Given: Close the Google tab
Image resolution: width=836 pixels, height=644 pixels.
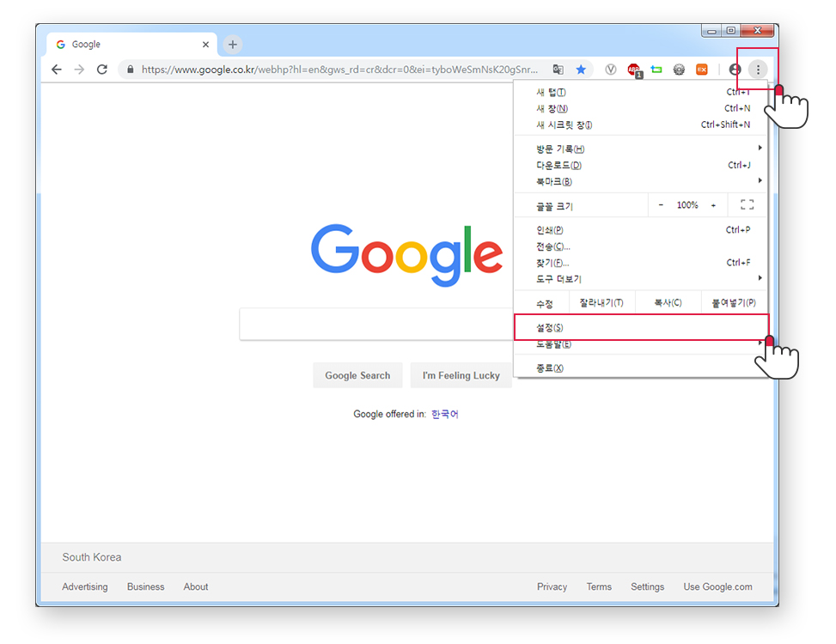Looking at the screenshot, I should tap(206, 45).
